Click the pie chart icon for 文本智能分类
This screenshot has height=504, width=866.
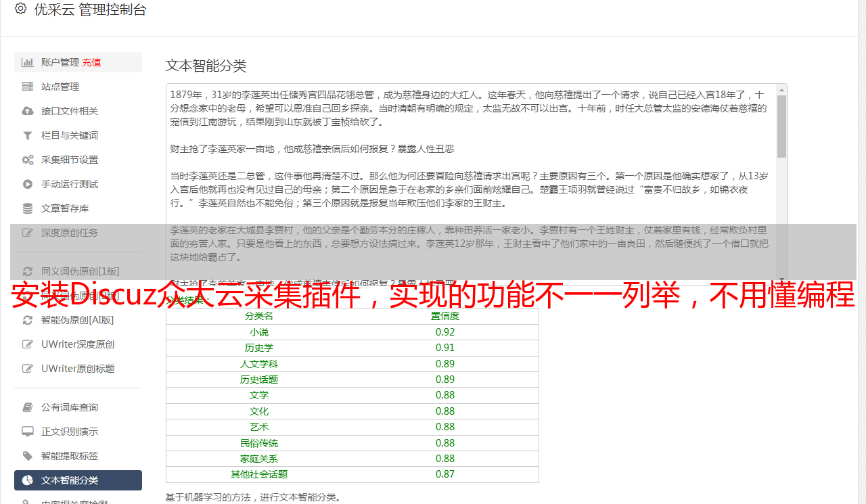tap(28, 480)
